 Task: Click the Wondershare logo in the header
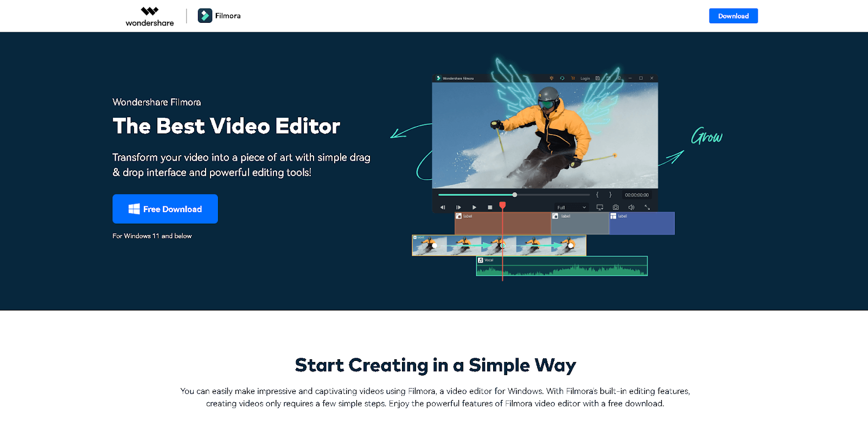[x=150, y=16]
